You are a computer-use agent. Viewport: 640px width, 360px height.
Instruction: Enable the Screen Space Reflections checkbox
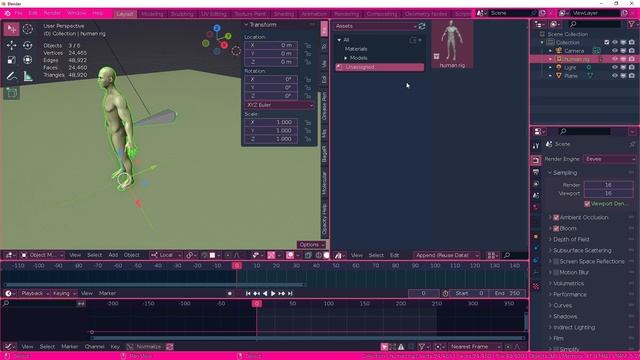coord(556,261)
